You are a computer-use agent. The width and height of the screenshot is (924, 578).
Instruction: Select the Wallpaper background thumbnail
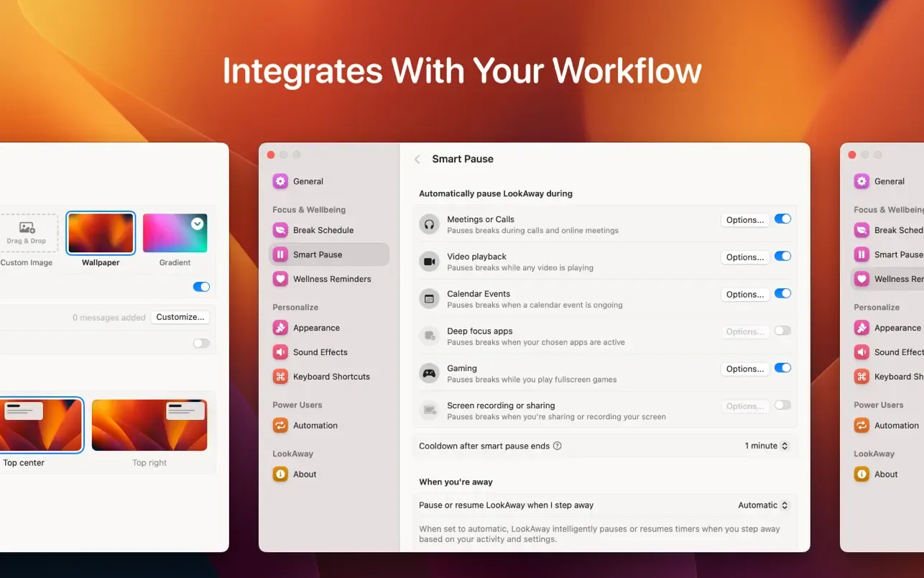(101, 233)
